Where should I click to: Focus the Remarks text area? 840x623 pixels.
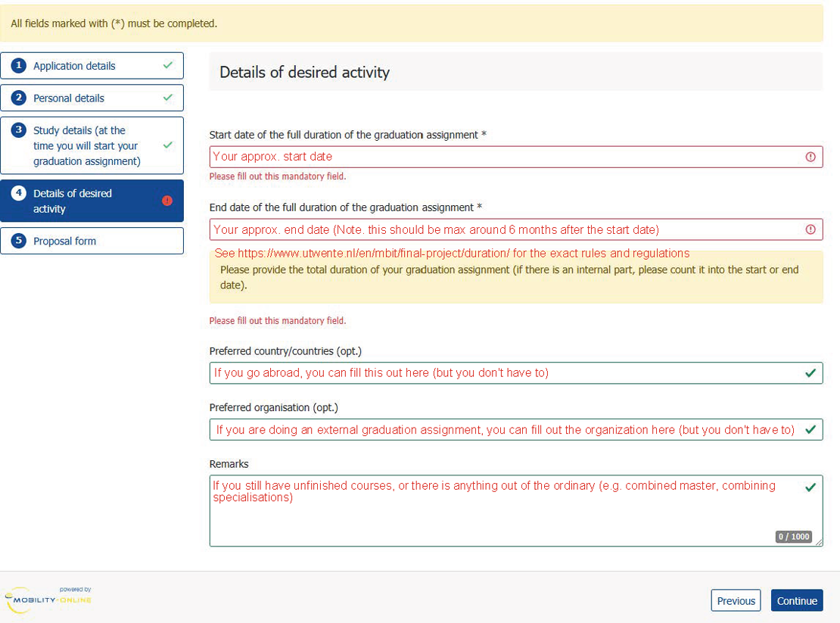516,510
